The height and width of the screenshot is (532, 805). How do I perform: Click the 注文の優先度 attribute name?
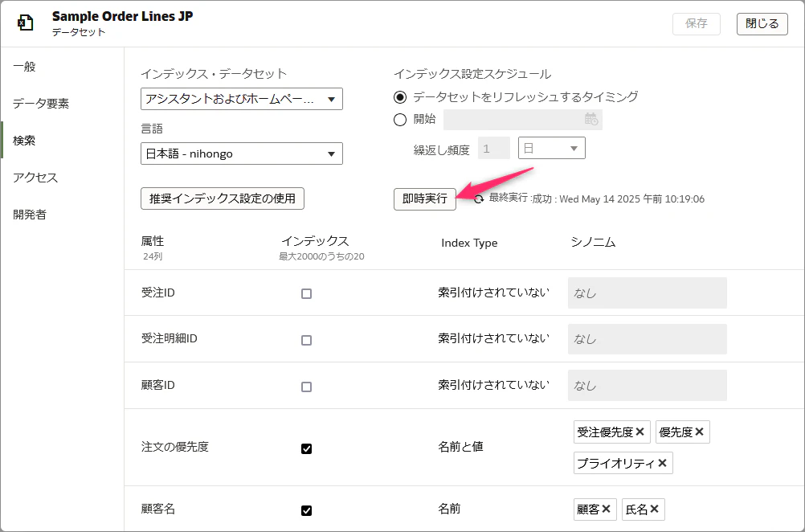tap(174, 447)
